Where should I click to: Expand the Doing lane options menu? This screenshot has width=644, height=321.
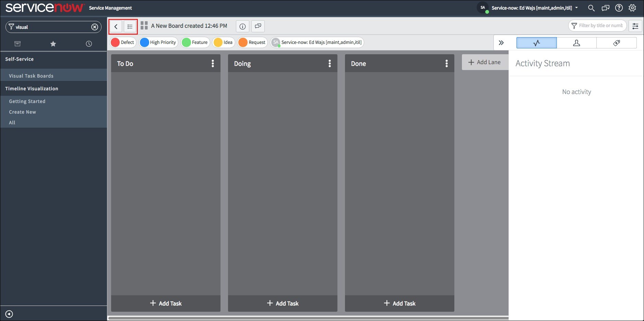(x=330, y=63)
